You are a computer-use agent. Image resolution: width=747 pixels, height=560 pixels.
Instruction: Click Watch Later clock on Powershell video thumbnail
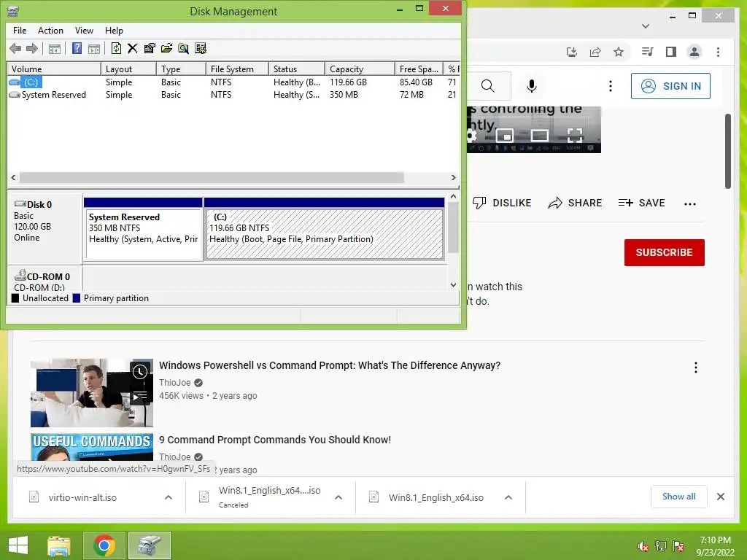tap(139, 371)
